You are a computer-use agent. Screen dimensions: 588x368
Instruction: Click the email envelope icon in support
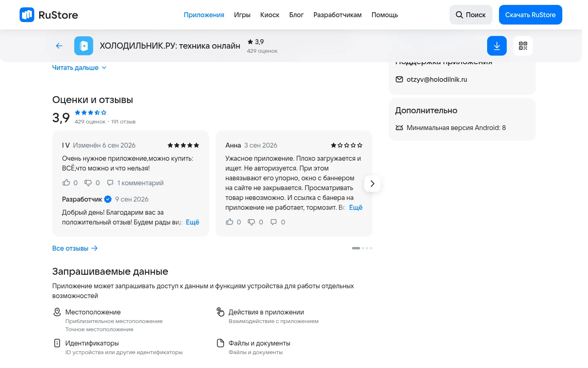[399, 79]
